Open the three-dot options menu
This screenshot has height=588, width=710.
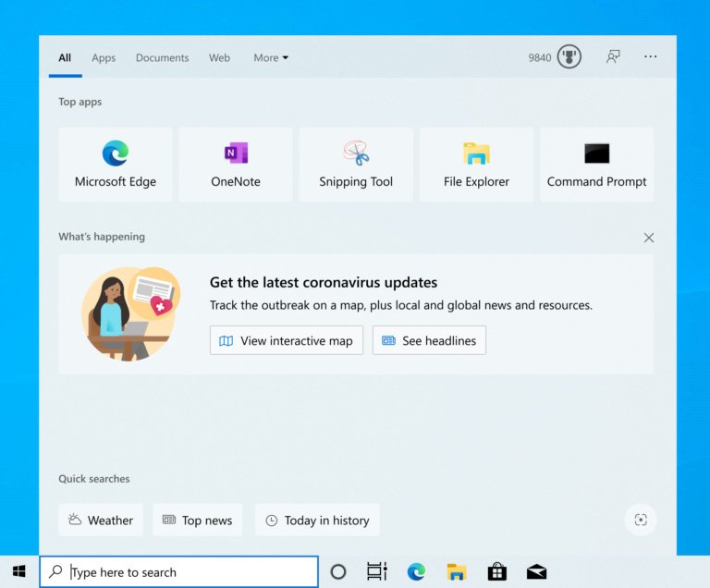click(651, 57)
